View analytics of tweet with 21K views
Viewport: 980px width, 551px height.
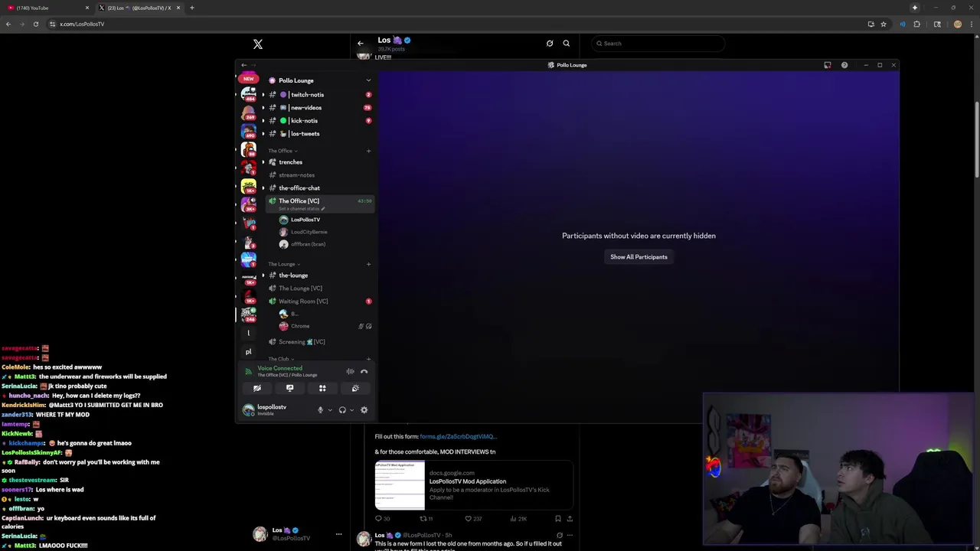click(518, 519)
